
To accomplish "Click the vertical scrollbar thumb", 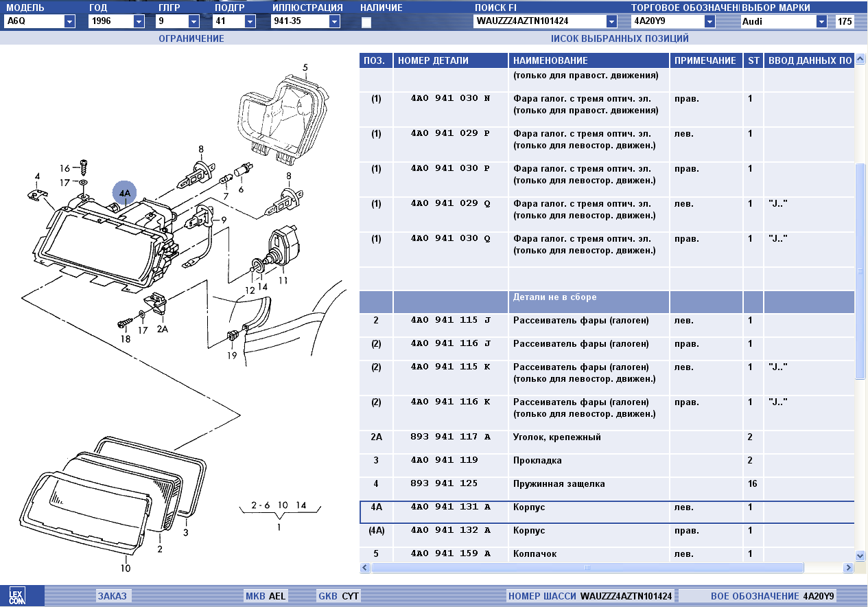I will pos(860,271).
